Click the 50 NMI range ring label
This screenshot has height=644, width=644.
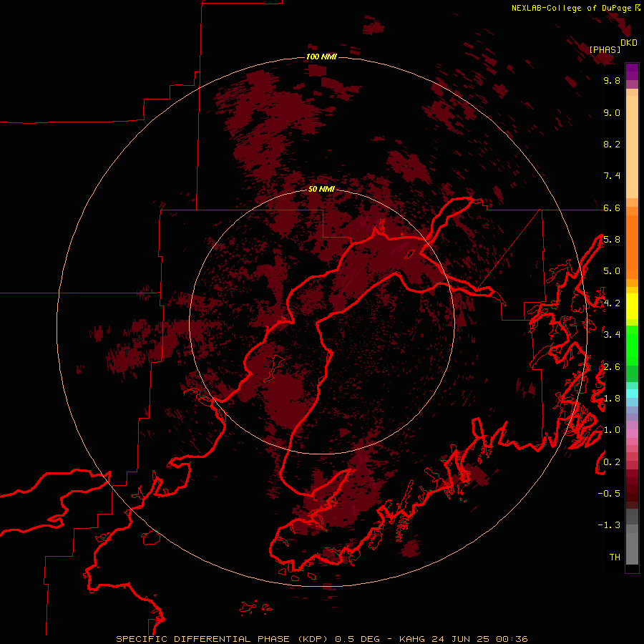click(x=321, y=189)
